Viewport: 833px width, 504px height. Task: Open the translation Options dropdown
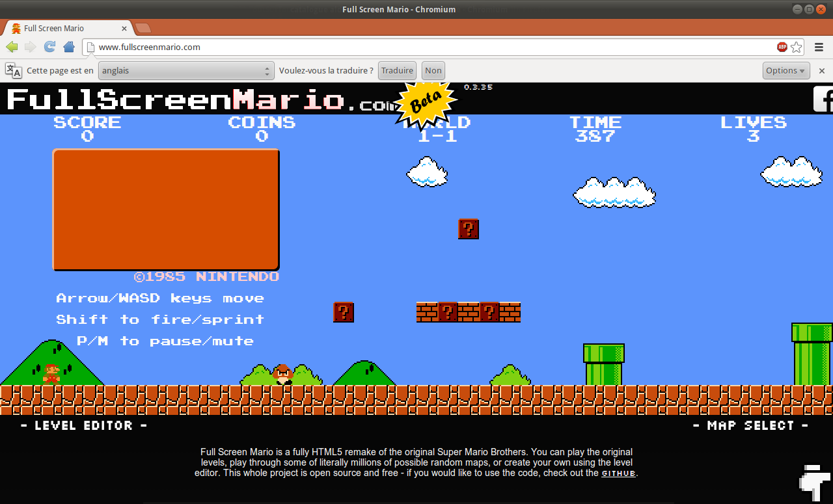point(786,71)
